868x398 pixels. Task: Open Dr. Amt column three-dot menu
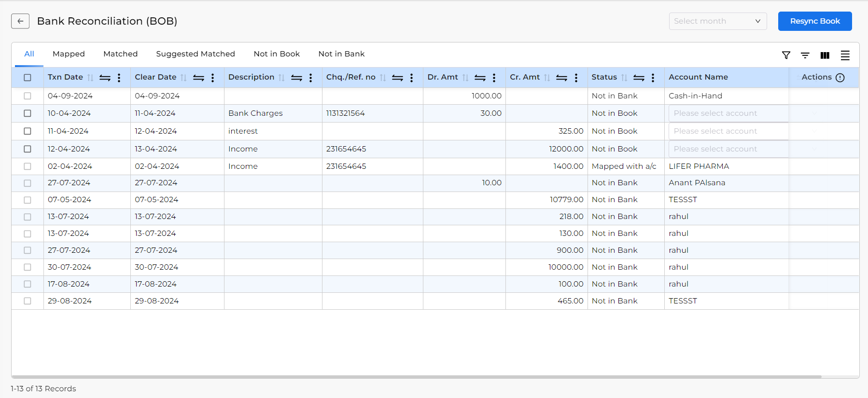tap(494, 78)
